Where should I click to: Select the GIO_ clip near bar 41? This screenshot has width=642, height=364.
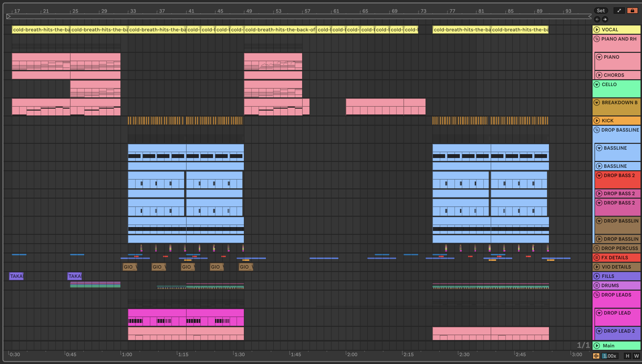point(188,267)
